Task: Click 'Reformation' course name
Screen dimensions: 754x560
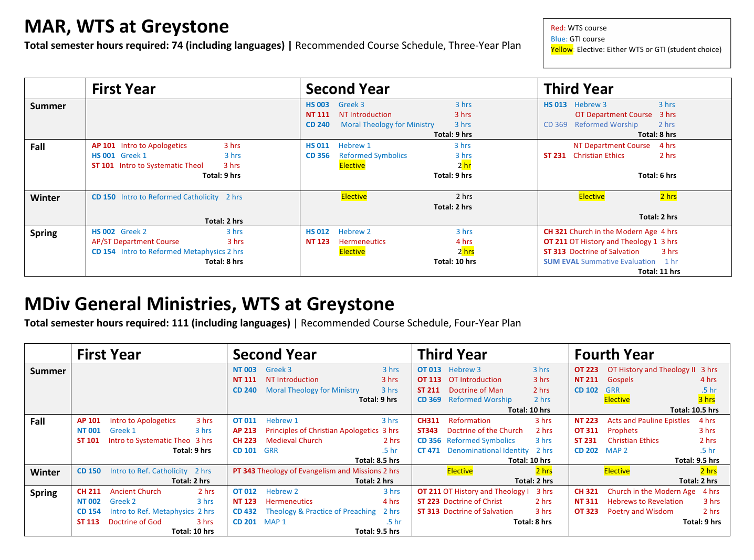Action: click(x=469, y=421)
